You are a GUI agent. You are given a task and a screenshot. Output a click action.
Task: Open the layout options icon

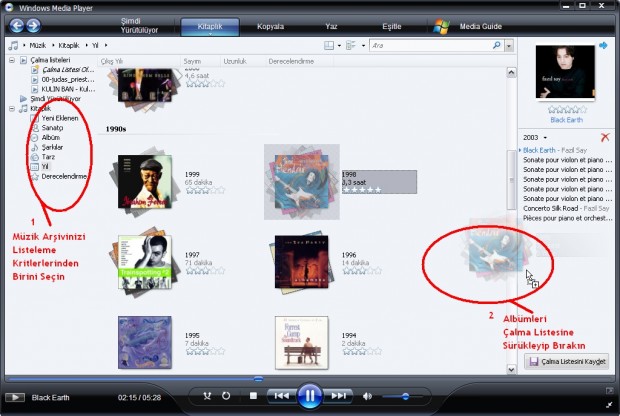point(329,45)
